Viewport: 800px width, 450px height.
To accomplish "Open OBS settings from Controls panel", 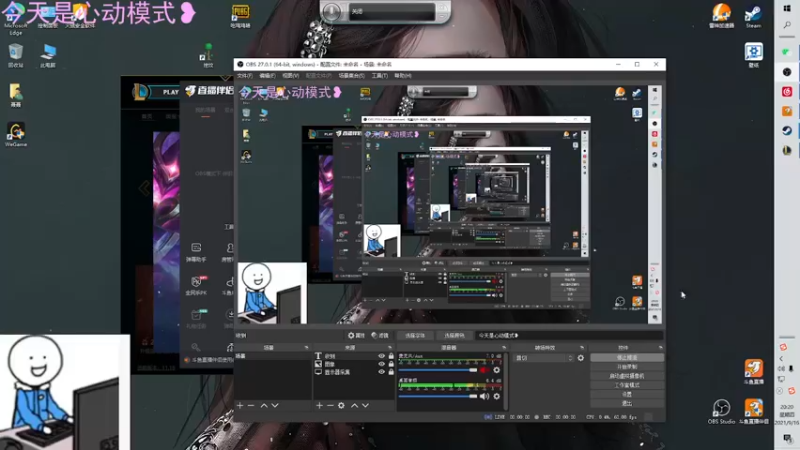I will (627, 394).
